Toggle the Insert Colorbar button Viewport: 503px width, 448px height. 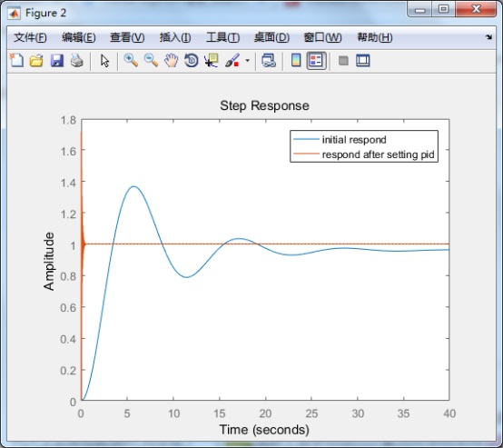pos(296,60)
